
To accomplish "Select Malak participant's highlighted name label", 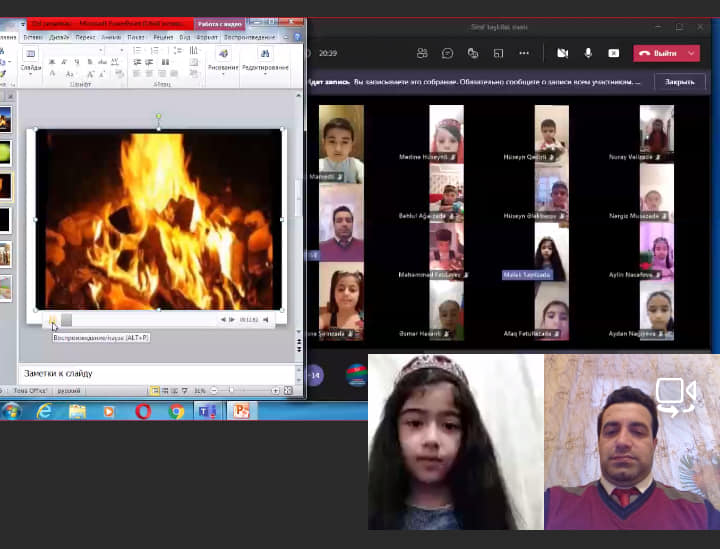I will pos(527,274).
